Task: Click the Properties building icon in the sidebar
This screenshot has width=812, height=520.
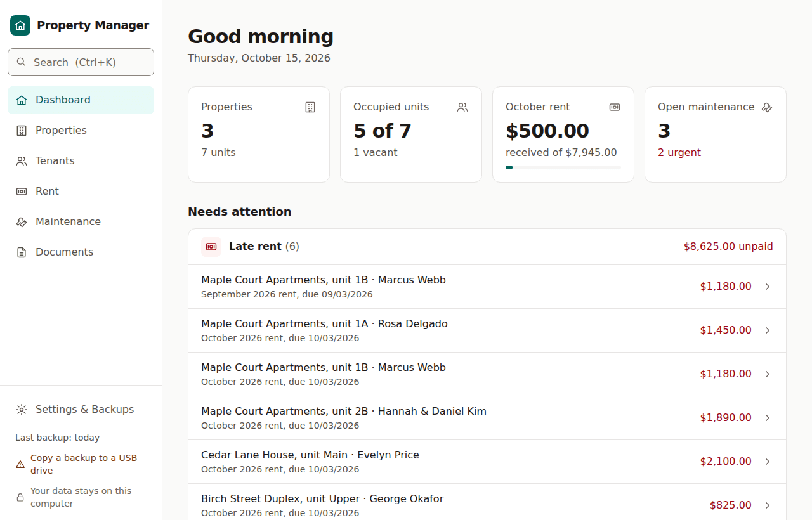Action: (22, 131)
